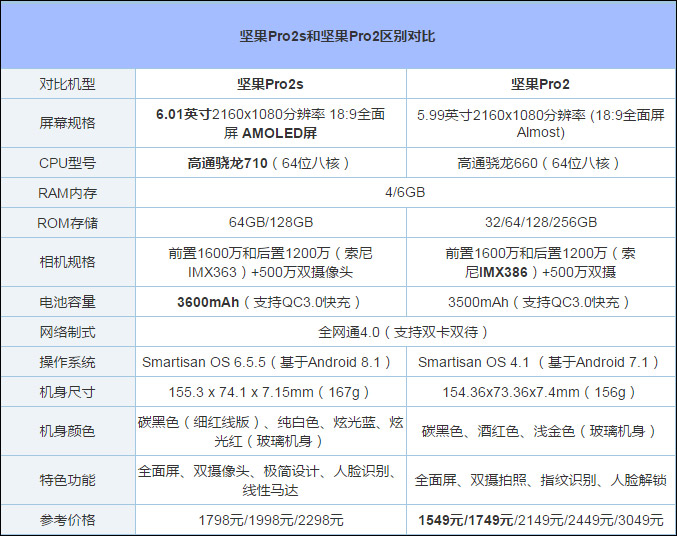Image resolution: width=677 pixels, height=536 pixels.
Task: Click the IMX363 camera spec cell
Action: [x=270, y=262]
